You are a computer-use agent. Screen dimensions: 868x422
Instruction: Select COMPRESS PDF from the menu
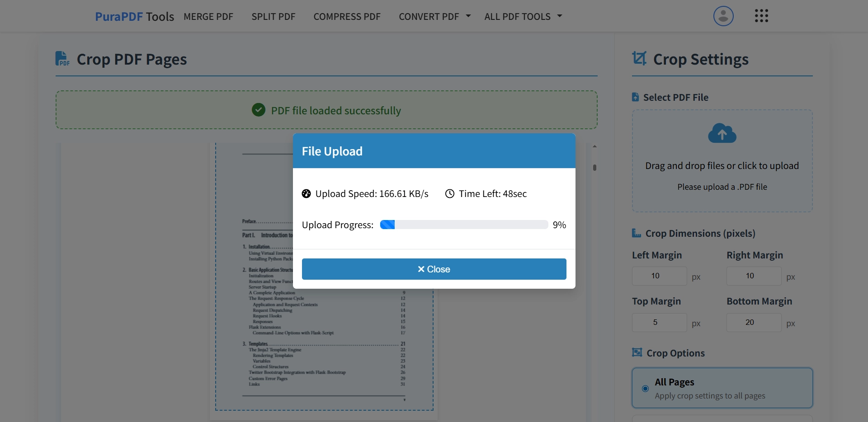pos(347,16)
